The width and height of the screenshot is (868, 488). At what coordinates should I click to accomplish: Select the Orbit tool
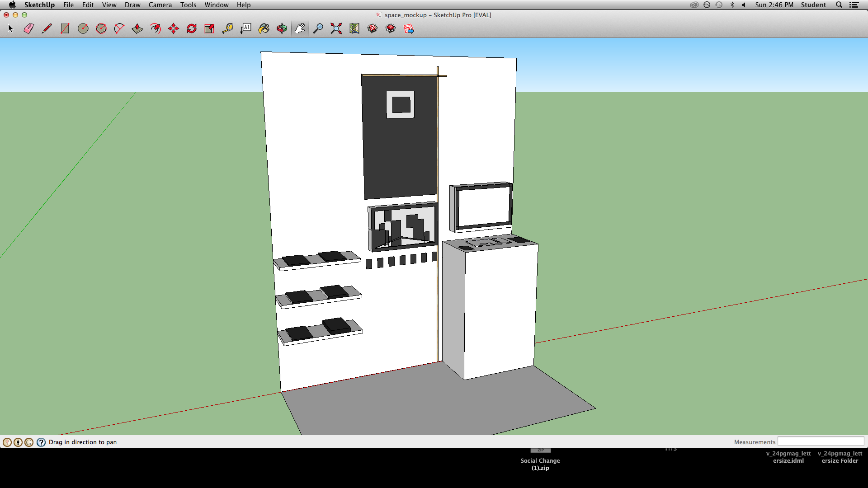pyautogui.click(x=282, y=28)
